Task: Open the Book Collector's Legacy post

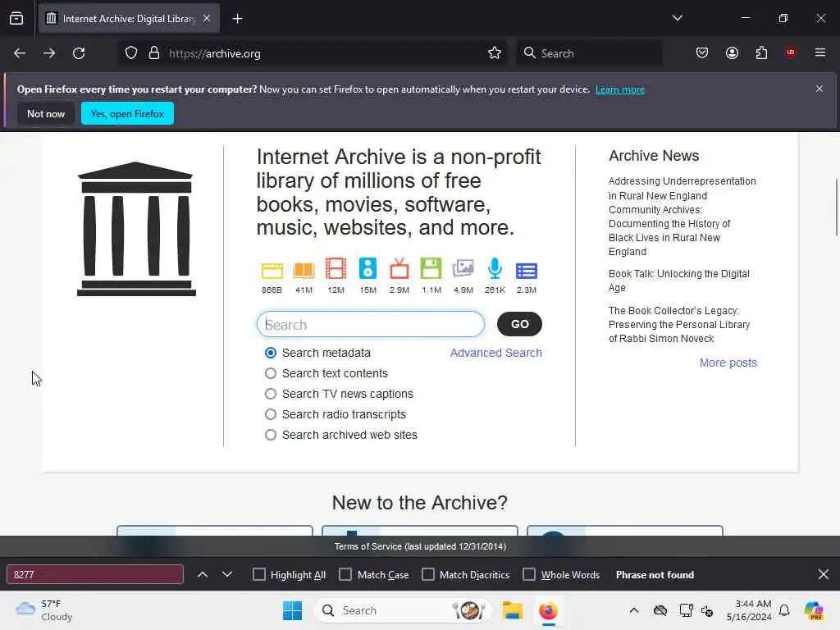Action: [678, 324]
